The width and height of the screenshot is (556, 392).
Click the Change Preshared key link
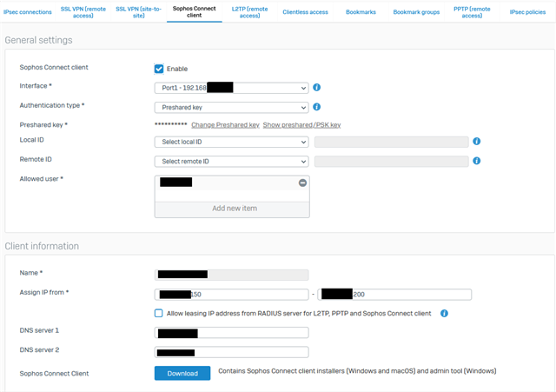(226, 125)
